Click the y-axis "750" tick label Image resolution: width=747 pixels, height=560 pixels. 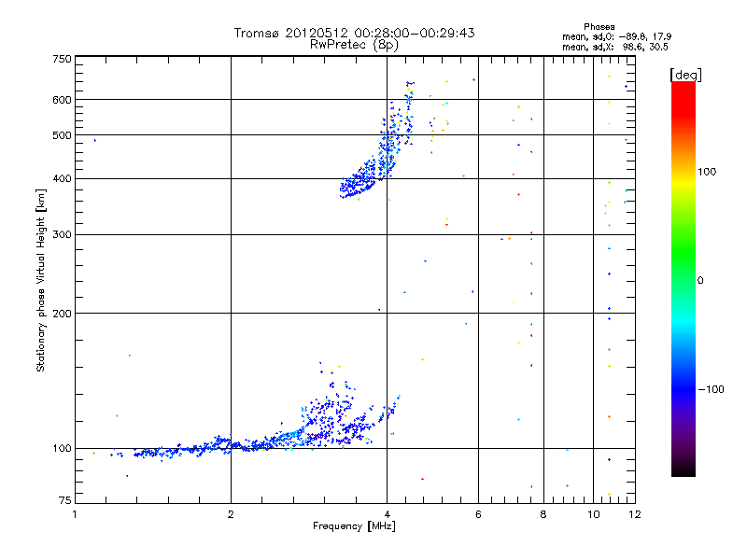click(x=62, y=59)
